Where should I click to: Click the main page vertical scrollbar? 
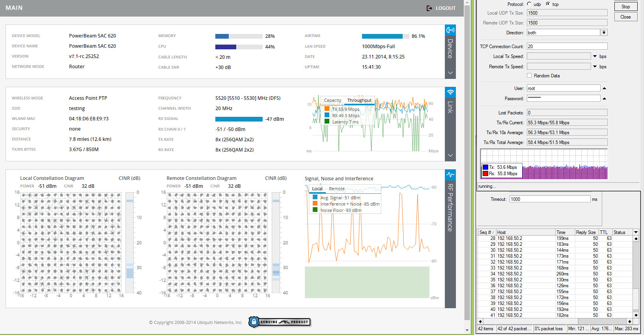pyautogui.click(x=467, y=158)
